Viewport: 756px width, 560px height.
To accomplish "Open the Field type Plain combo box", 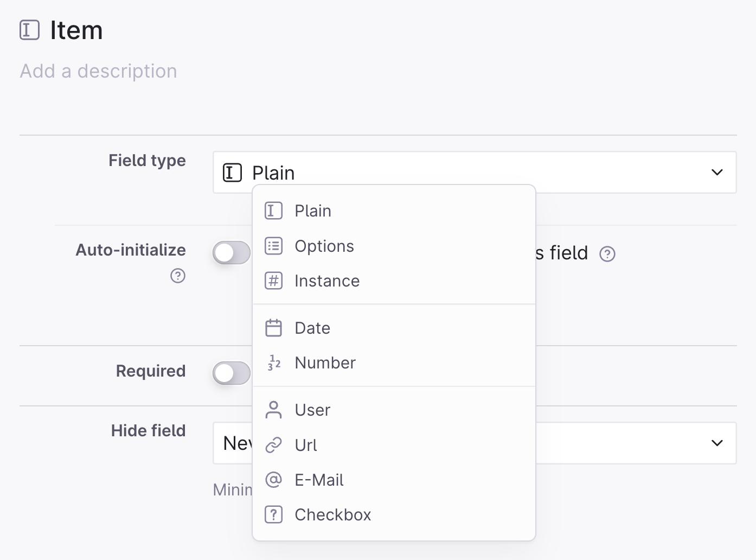I will [x=475, y=172].
